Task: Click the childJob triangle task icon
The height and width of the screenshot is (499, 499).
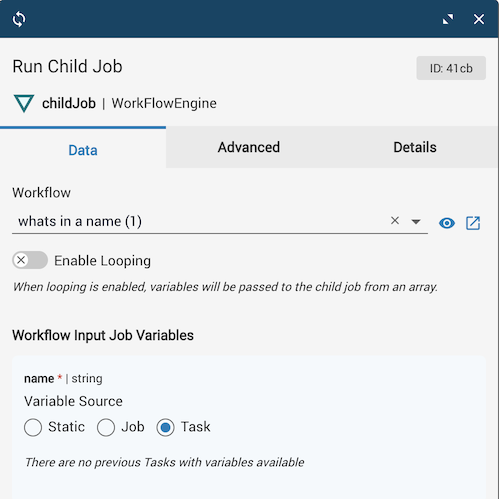Action: [24, 103]
